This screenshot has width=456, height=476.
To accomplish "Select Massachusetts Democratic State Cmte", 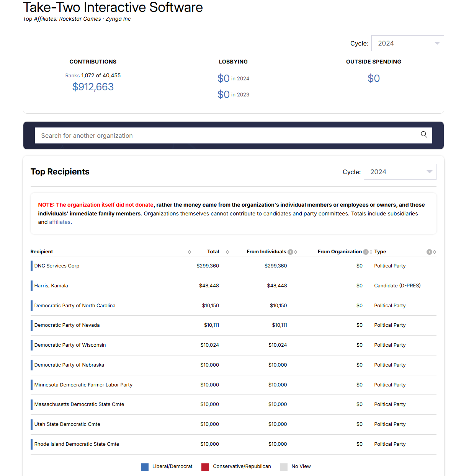I will (x=79, y=404).
